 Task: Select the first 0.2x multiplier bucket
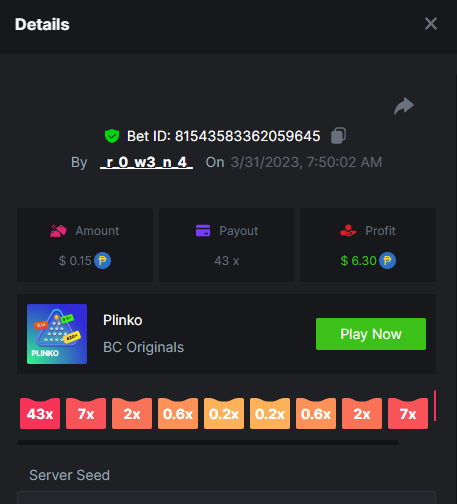[224, 413]
